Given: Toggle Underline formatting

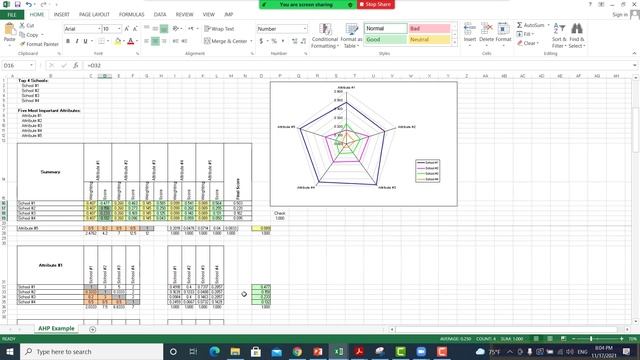Looking at the screenshot, I should (85, 41).
